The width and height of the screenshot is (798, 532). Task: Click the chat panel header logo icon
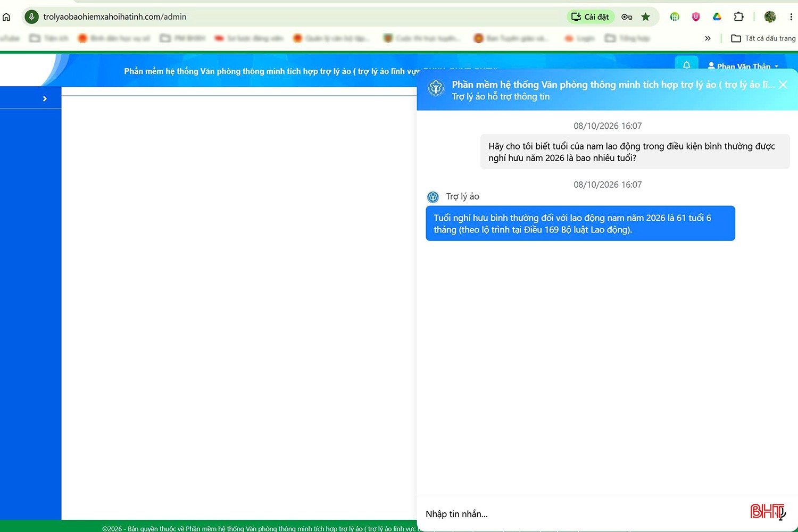pos(436,88)
